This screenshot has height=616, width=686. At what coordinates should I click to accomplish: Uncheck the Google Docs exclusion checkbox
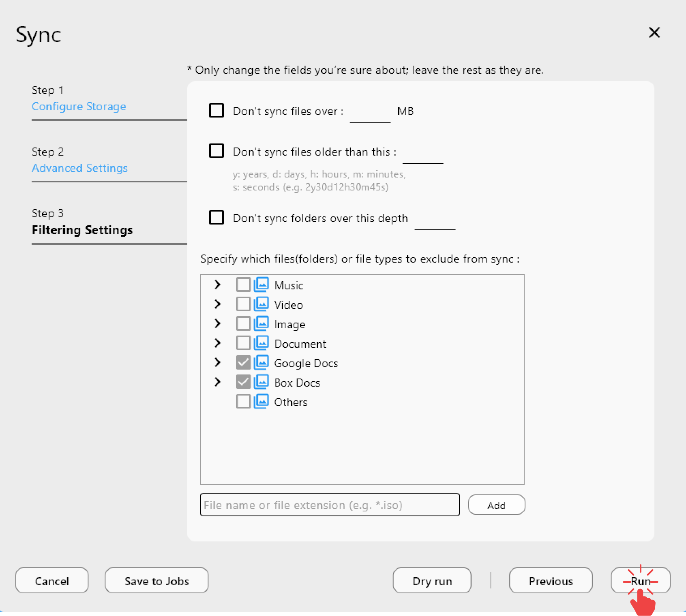pos(243,362)
